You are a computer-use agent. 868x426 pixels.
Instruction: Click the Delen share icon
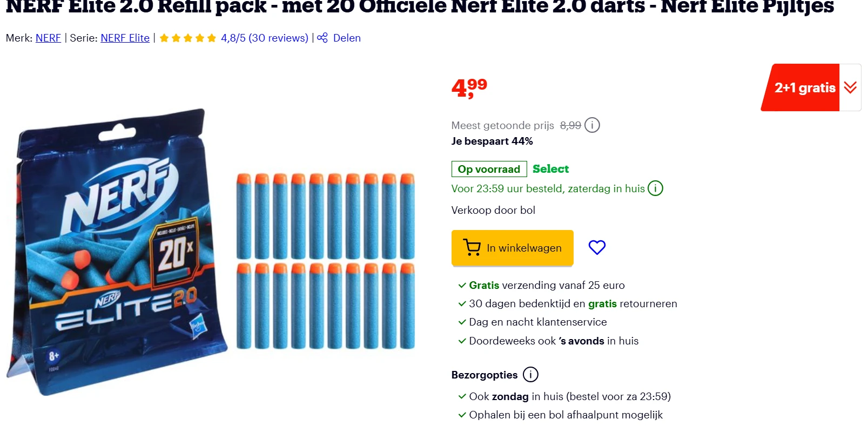[322, 38]
